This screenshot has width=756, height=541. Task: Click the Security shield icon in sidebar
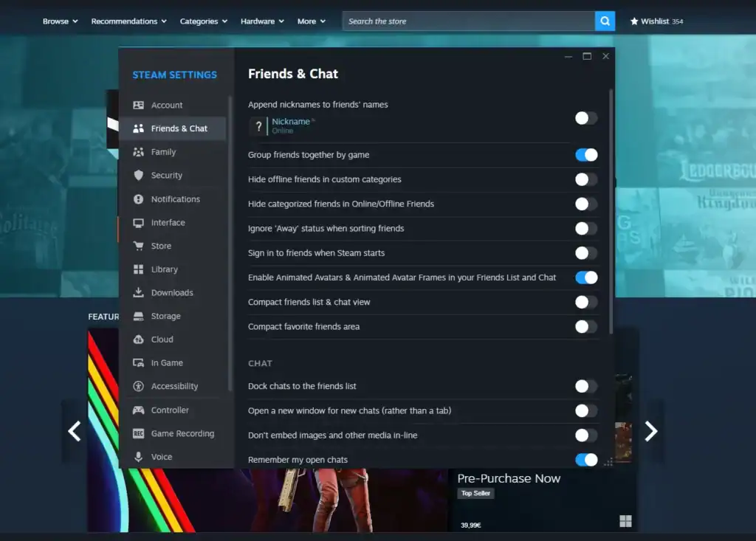(138, 176)
